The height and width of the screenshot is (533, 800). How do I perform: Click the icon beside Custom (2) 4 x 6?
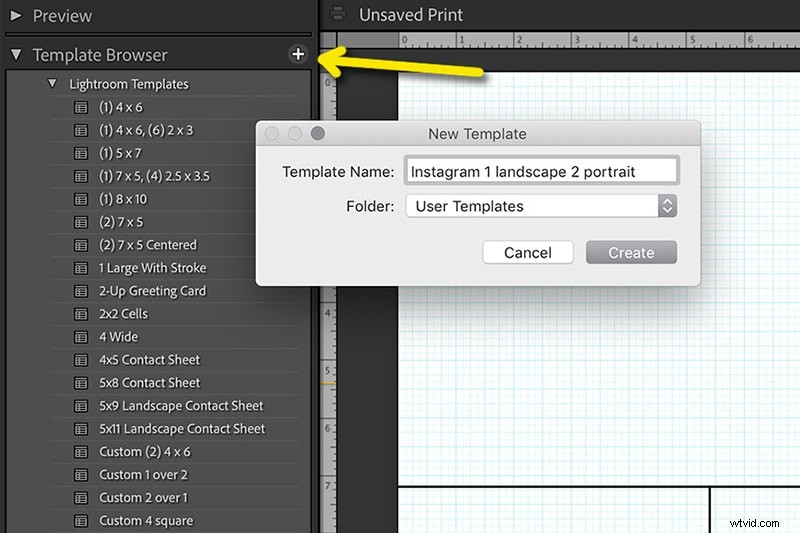[x=81, y=451]
